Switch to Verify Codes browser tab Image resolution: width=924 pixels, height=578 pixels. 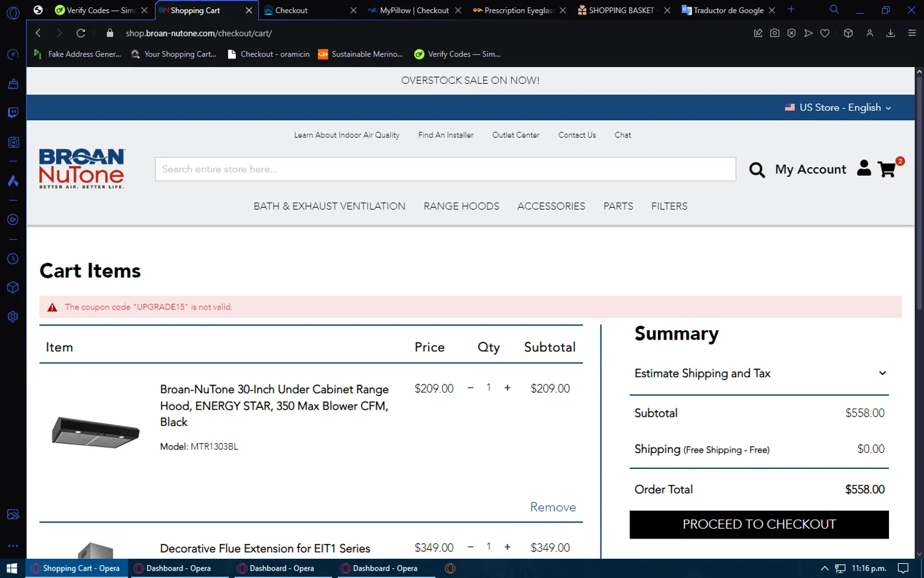pos(101,10)
